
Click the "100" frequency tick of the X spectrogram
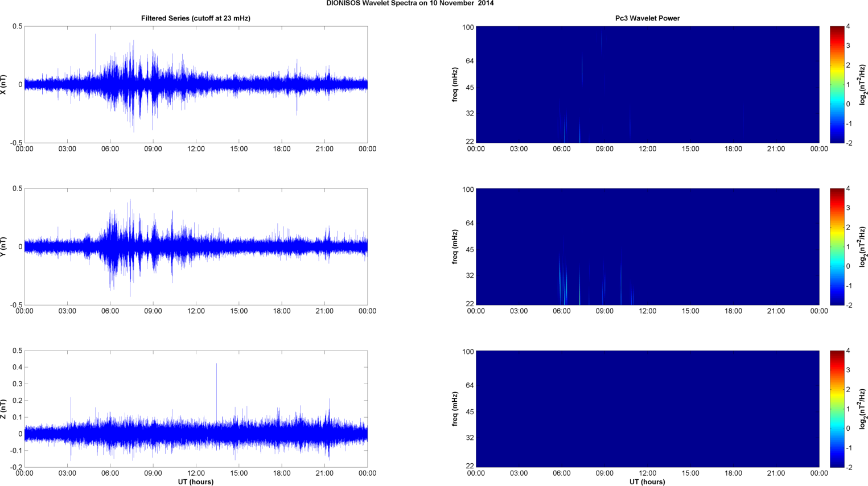468,27
